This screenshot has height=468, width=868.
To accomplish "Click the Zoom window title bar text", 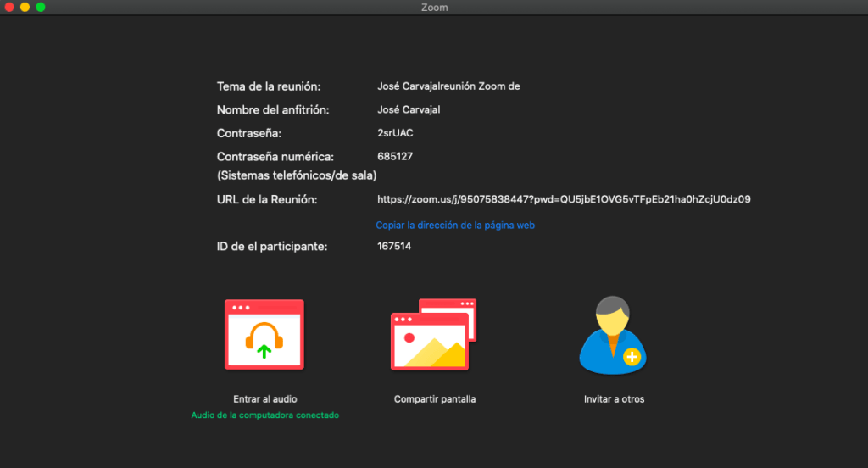I will click(434, 8).
